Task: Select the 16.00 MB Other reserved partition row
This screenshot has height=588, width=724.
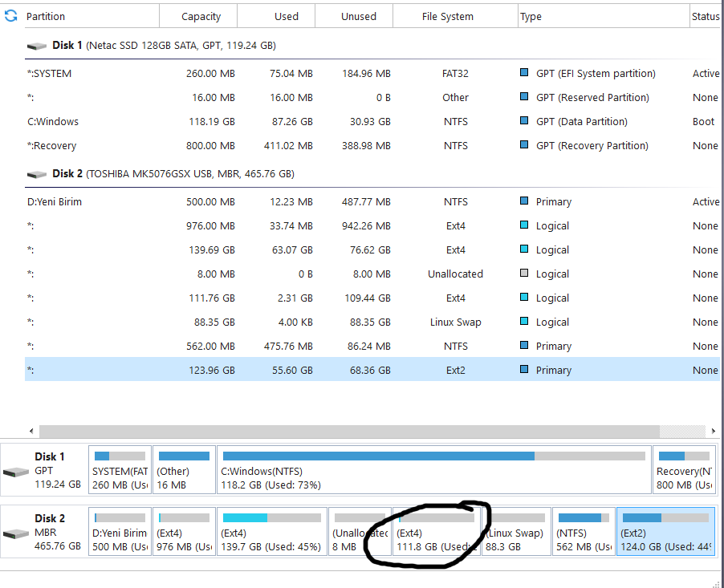Action: point(372,97)
